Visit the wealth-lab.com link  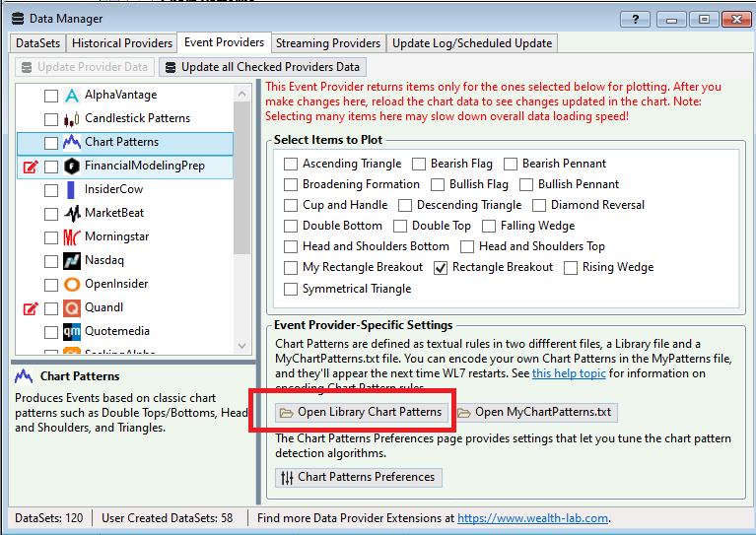(533, 518)
